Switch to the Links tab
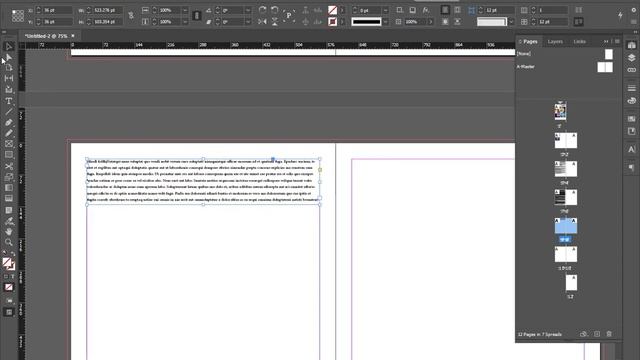640x360 pixels. pyautogui.click(x=579, y=41)
